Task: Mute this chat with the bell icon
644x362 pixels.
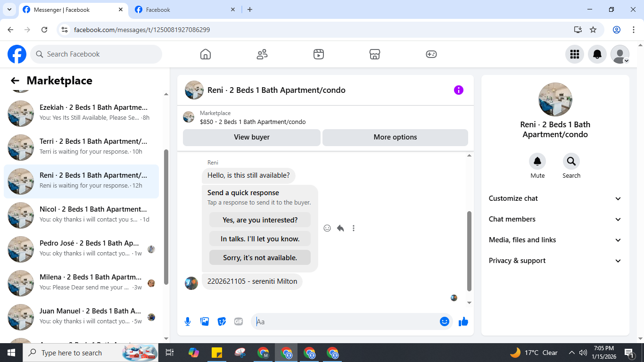Action: pos(537,162)
